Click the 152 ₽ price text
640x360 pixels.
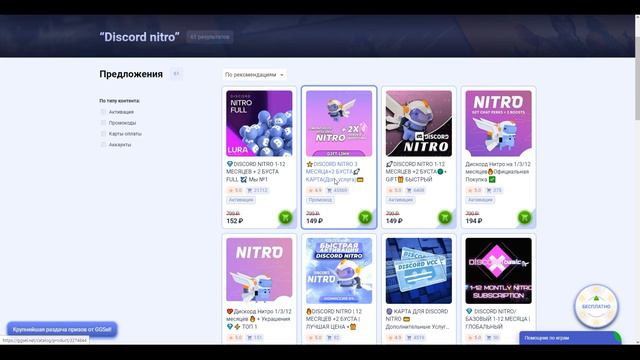(234, 221)
